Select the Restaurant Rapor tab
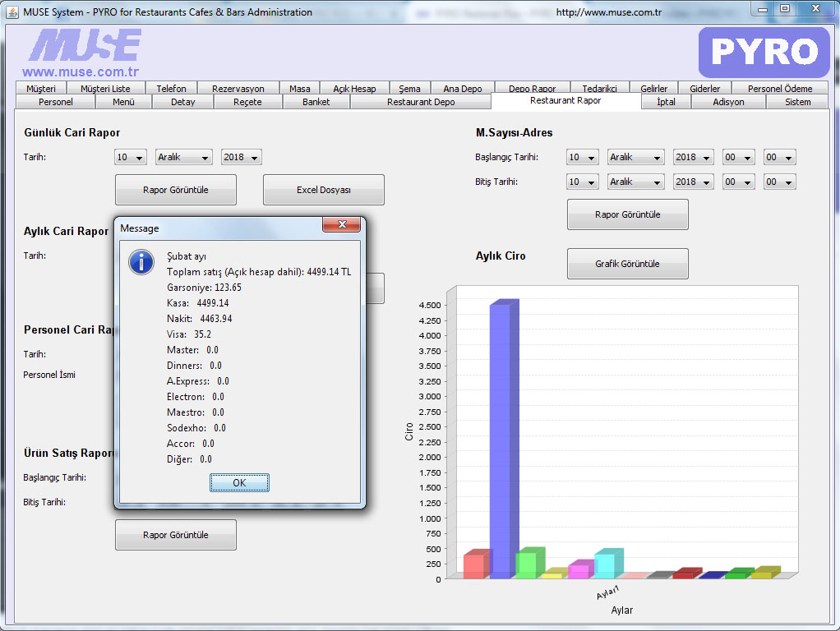Screen dimensions: 840x631 tap(565, 101)
